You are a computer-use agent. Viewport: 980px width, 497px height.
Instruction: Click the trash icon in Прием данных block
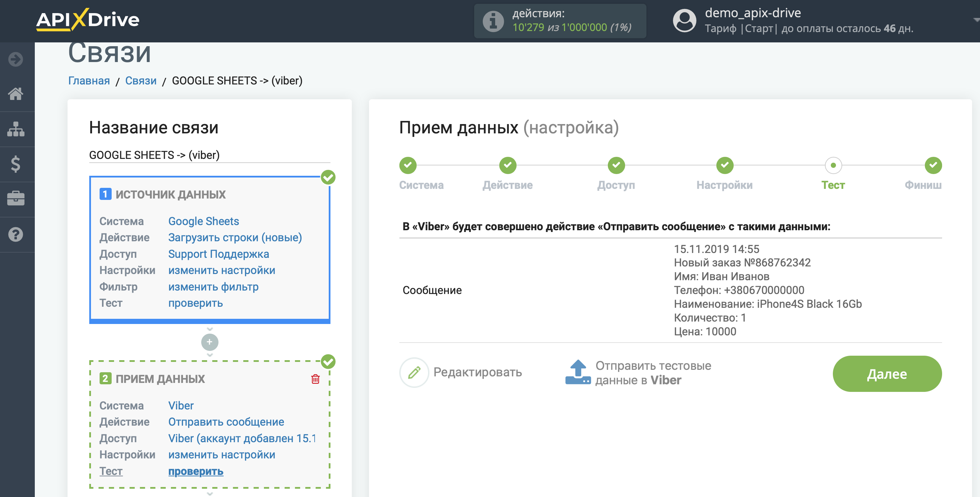315,379
